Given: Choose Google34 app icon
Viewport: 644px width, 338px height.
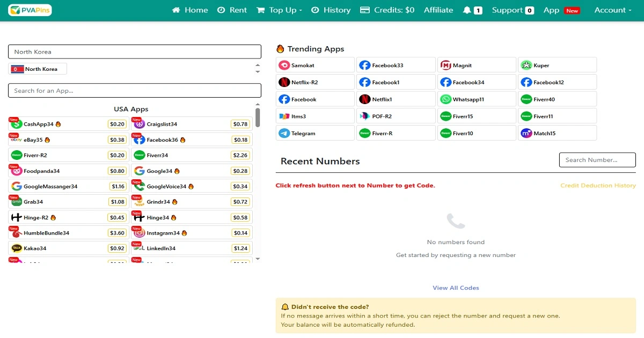Looking at the screenshot, I should click(139, 171).
